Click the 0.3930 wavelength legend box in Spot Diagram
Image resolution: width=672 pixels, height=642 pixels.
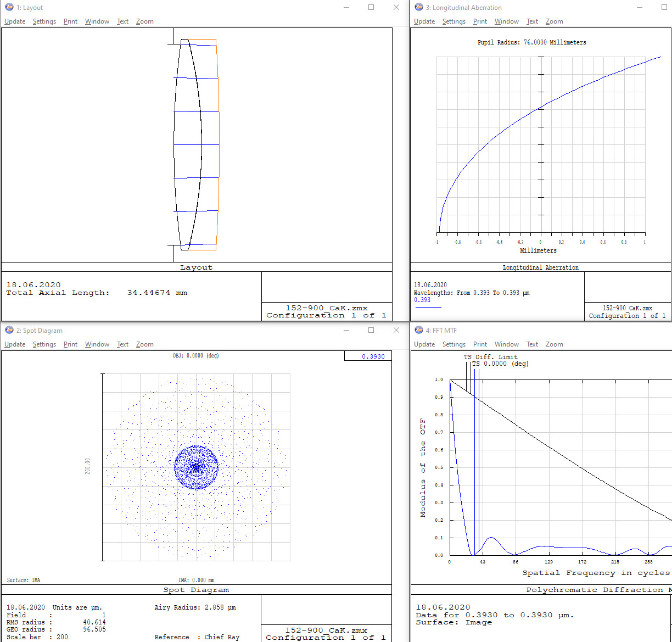[x=367, y=356]
